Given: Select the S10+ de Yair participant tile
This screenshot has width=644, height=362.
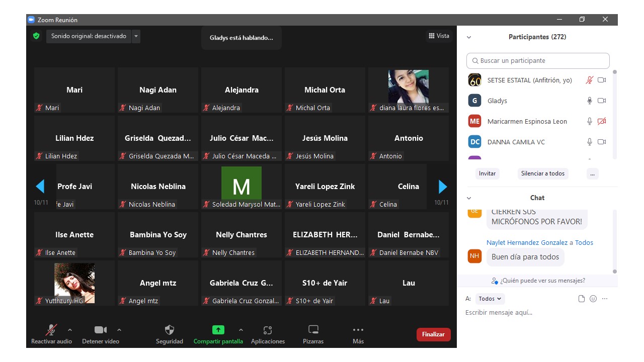Looking at the screenshot, I should (325, 283).
